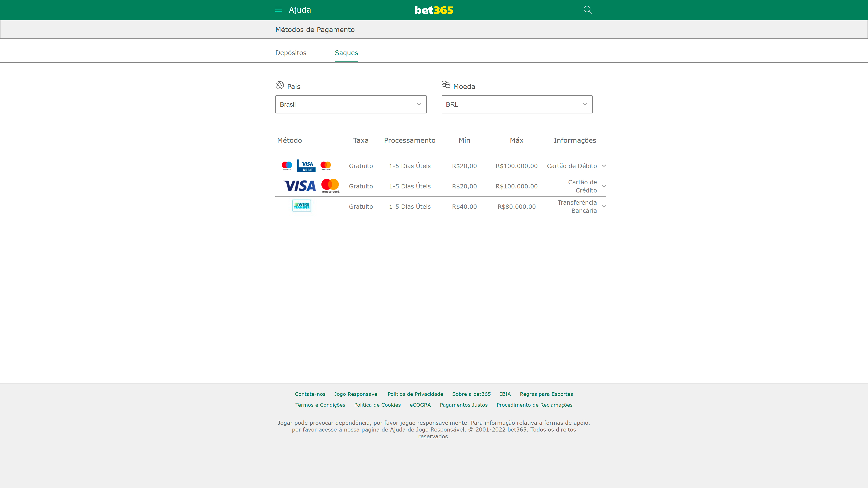Viewport: 868px width, 488px height.
Task: Open the Contate-nos link
Action: coord(310,394)
